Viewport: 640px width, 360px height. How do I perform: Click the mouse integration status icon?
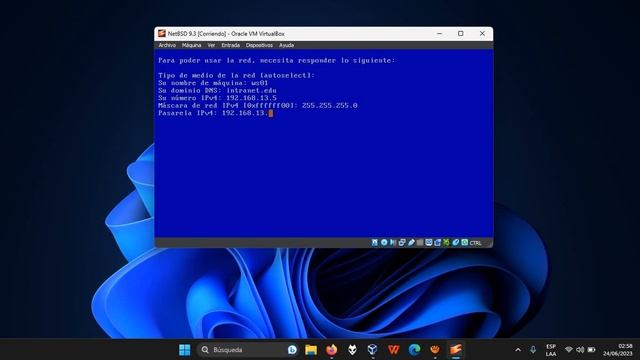point(456,242)
